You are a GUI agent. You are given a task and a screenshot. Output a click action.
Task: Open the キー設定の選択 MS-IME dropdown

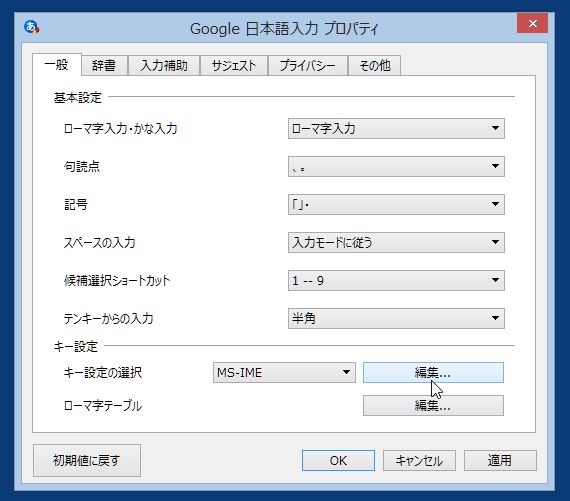click(x=284, y=373)
